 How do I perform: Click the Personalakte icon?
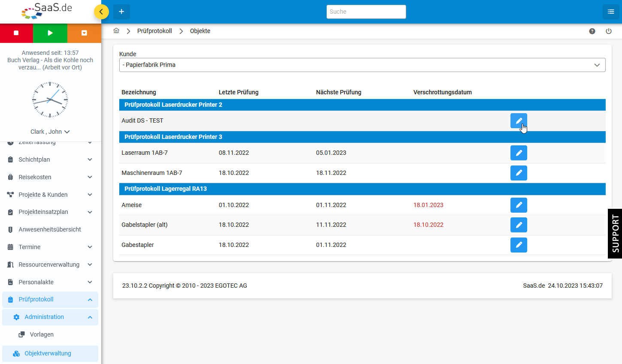(x=10, y=282)
